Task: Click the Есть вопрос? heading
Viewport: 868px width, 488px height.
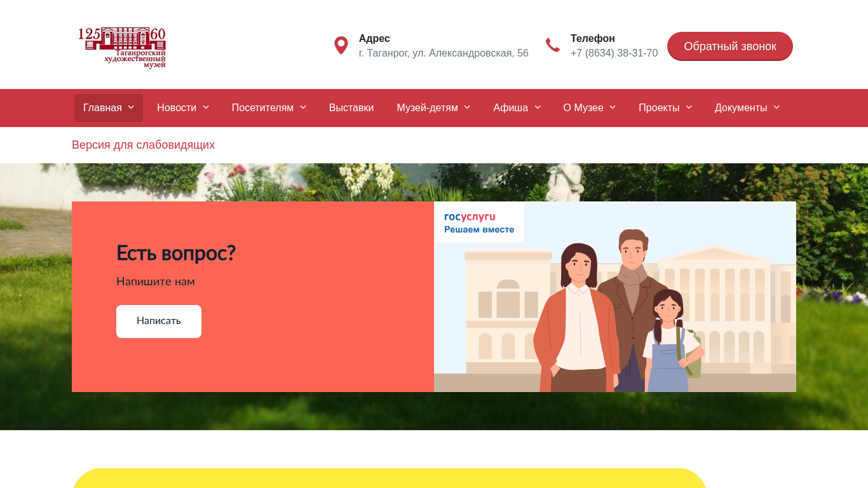Action: pos(176,254)
